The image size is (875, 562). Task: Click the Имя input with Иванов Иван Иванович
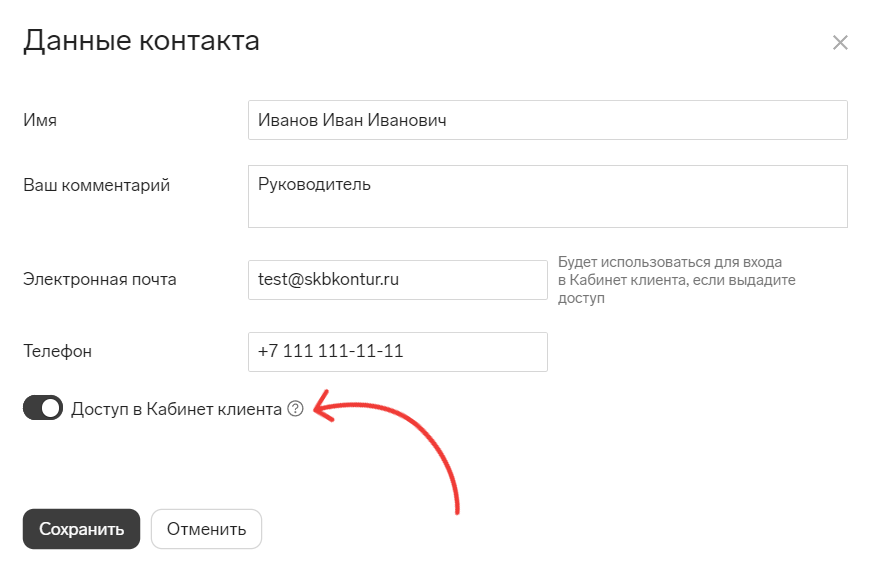(x=547, y=120)
